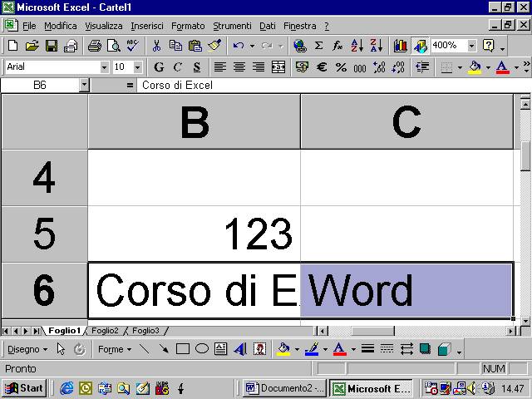Apply red Font Color to text
This screenshot has height=399, width=532.
[x=502, y=66]
